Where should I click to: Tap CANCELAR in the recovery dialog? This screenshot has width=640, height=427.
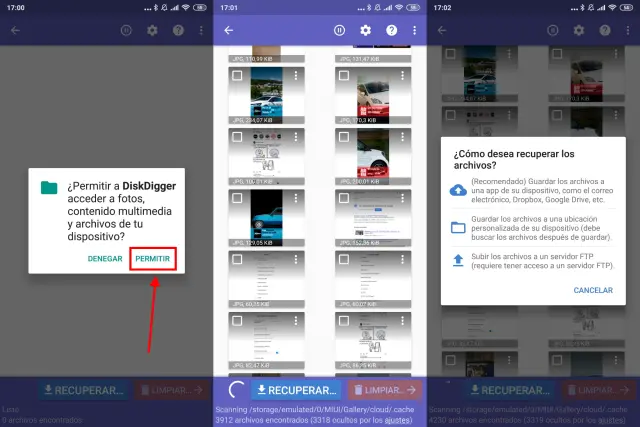593,290
